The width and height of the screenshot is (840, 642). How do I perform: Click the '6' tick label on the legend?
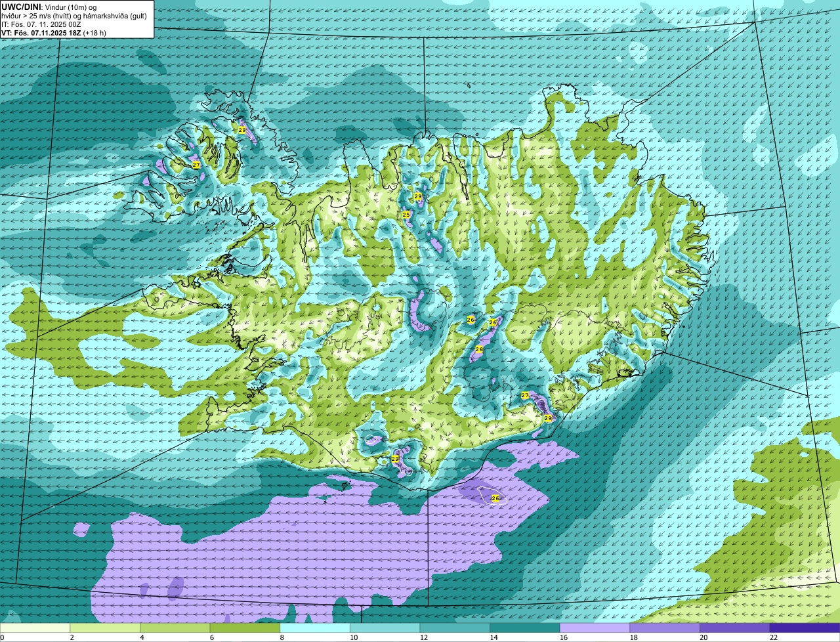point(212,637)
